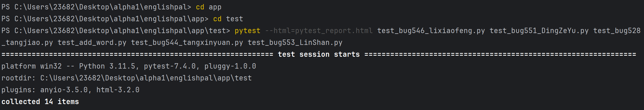644x110 pixels.
Task: Click the html-3.2.0 plugin text
Action: pyautogui.click(x=118, y=90)
